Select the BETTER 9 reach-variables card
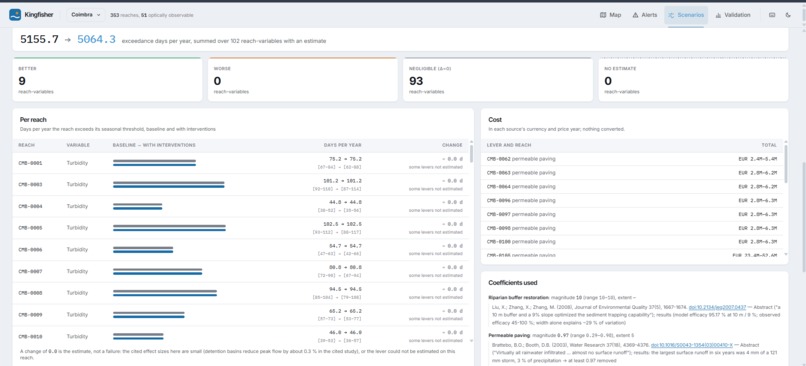The height and width of the screenshot is (366, 806). [107, 80]
